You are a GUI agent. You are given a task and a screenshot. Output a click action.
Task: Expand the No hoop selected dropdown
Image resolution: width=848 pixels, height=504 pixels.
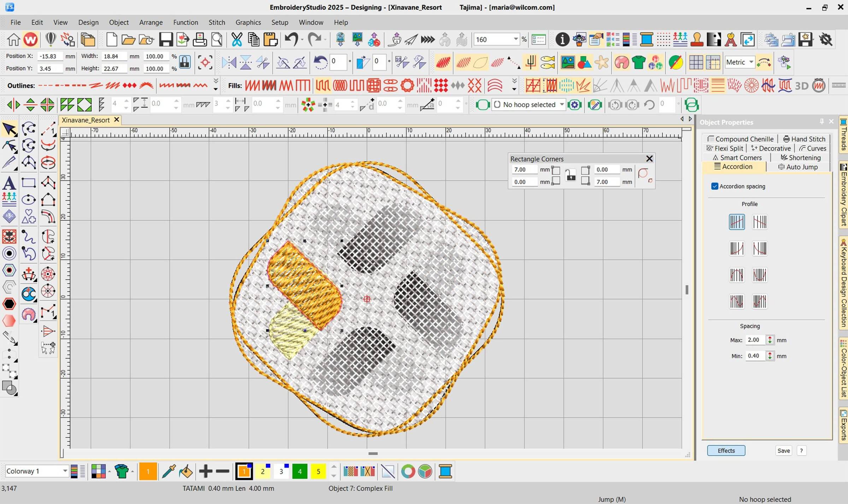point(562,105)
